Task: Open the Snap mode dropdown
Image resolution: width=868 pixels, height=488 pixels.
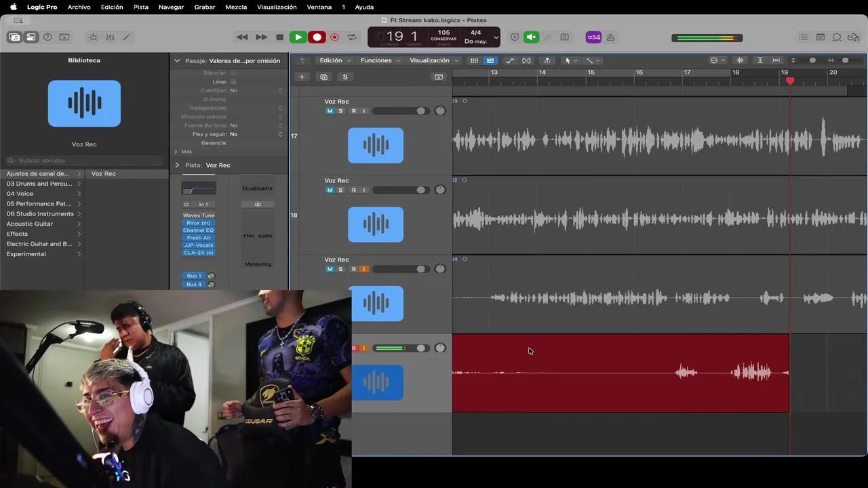Action: [717, 60]
